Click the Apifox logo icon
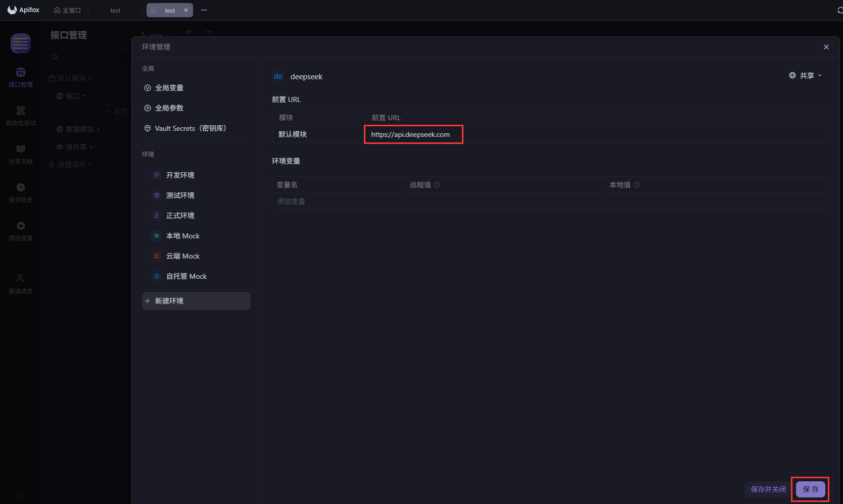Screen dimensions: 843x504 pyautogui.click(x=12, y=10)
